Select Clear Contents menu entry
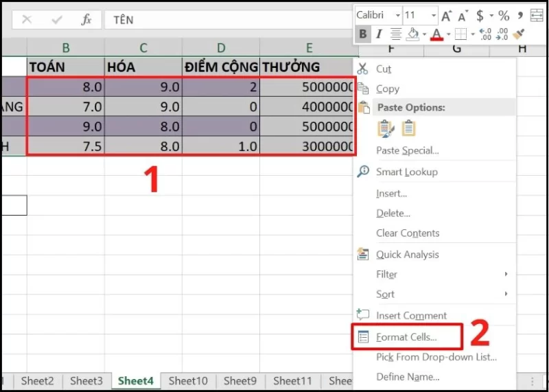549x392 pixels. click(434, 233)
